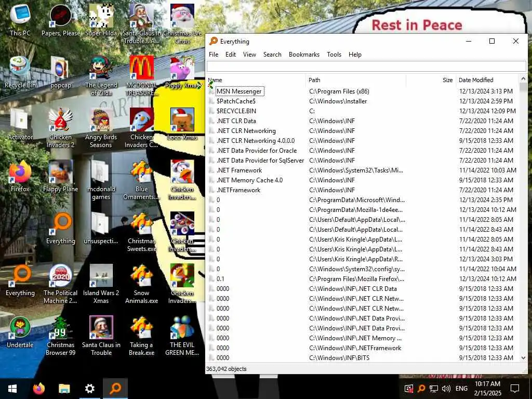Open the Search menu
The image size is (532, 399).
272,54
